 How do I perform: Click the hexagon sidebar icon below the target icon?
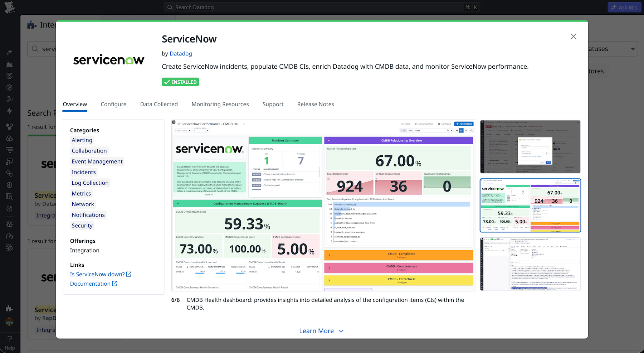10,87
